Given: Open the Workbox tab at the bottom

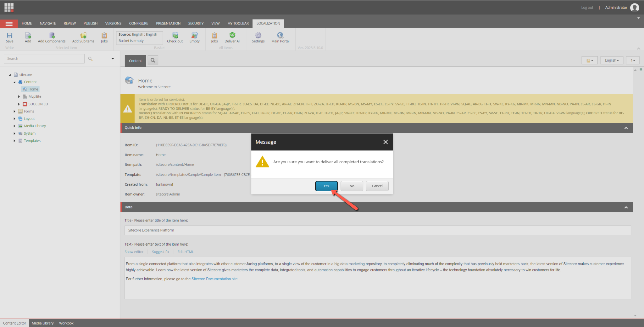Looking at the screenshot, I should (66, 323).
